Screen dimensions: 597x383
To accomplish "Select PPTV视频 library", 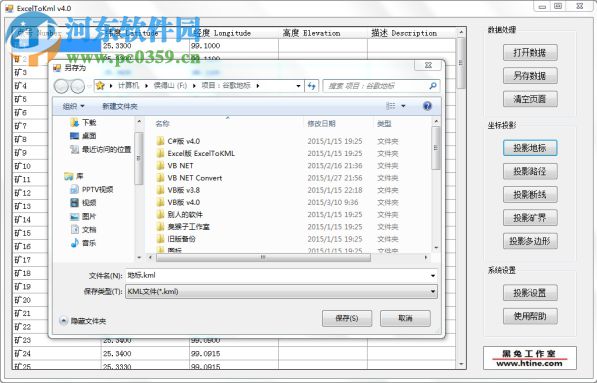I will click(92, 190).
